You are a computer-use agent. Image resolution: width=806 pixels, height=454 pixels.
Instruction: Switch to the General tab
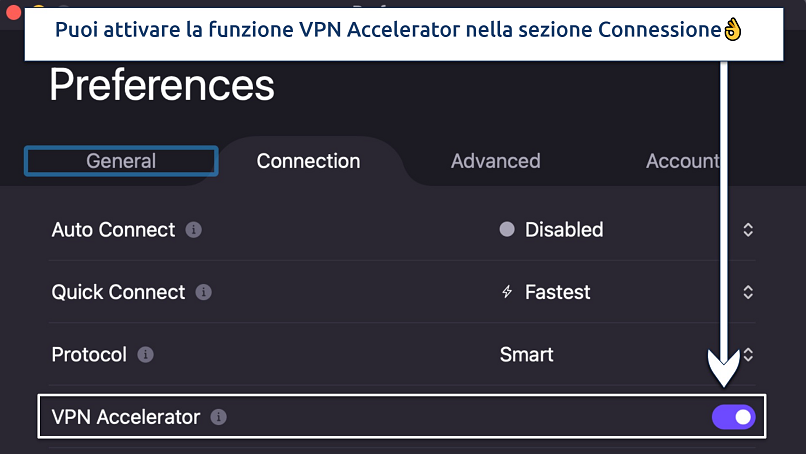click(x=121, y=161)
